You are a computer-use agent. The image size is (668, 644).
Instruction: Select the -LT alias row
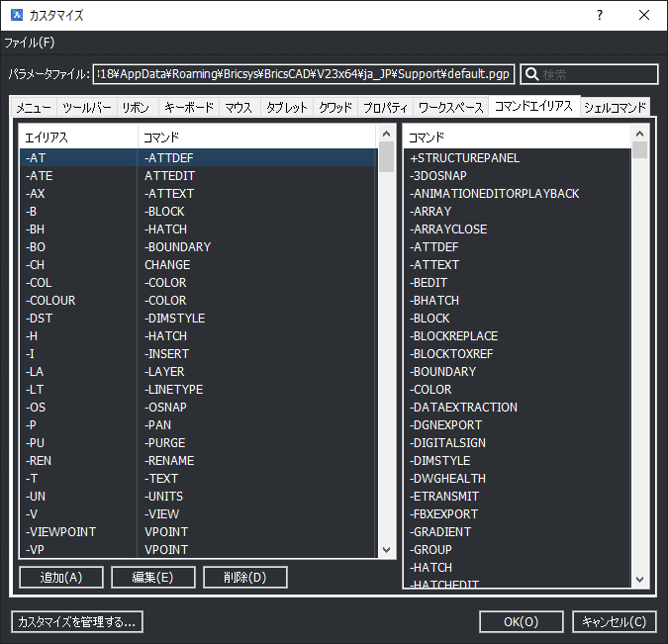[x=198, y=390]
